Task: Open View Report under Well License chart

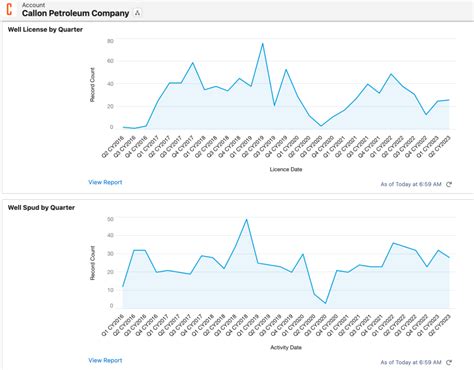Action: coord(105,182)
